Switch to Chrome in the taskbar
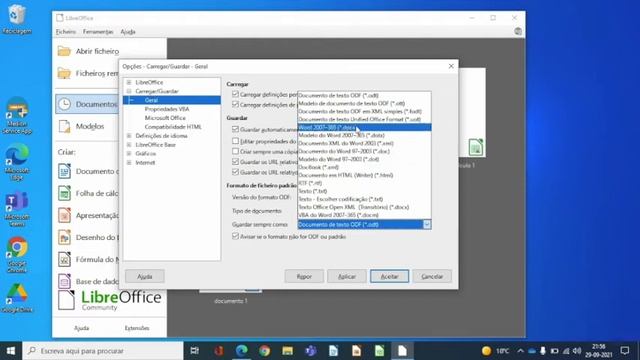 pos(264,351)
